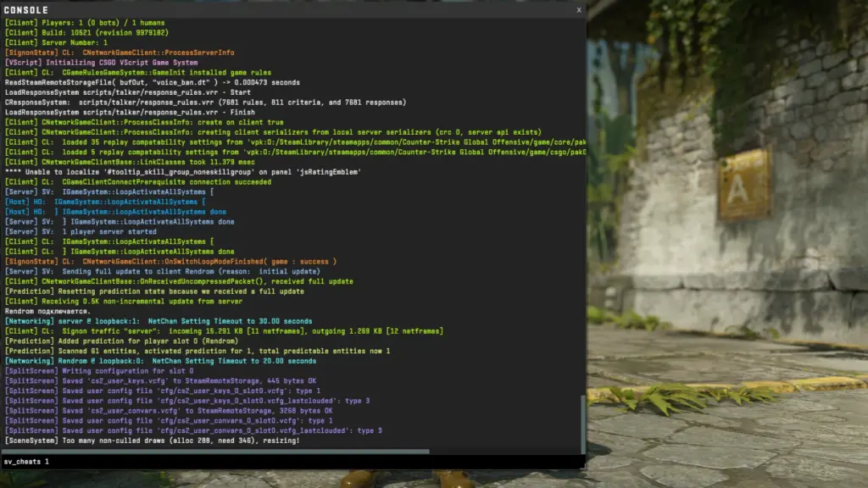Click the 'cs2_user_convars_0_slot0.vcfg': type 1 line
Image resolution: width=868 pixels, height=488 pixels.
[x=169, y=421]
